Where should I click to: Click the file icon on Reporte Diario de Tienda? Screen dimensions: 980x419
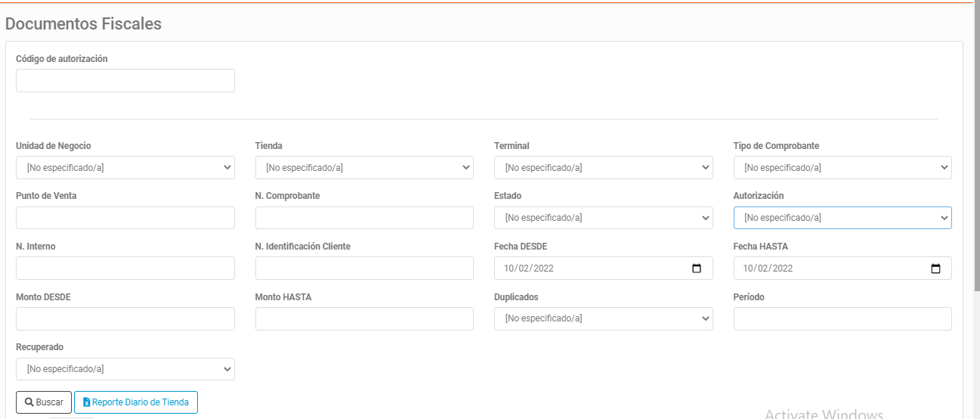(x=86, y=402)
